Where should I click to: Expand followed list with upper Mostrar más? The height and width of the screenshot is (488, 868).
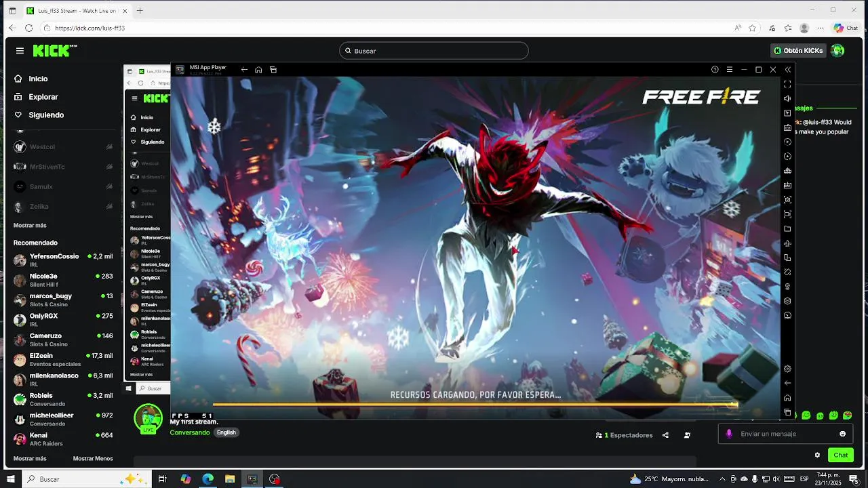click(30, 225)
